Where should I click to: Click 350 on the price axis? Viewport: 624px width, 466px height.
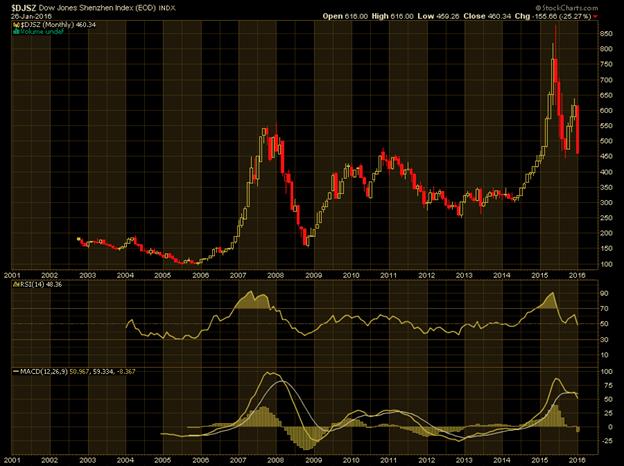pos(607,187)
